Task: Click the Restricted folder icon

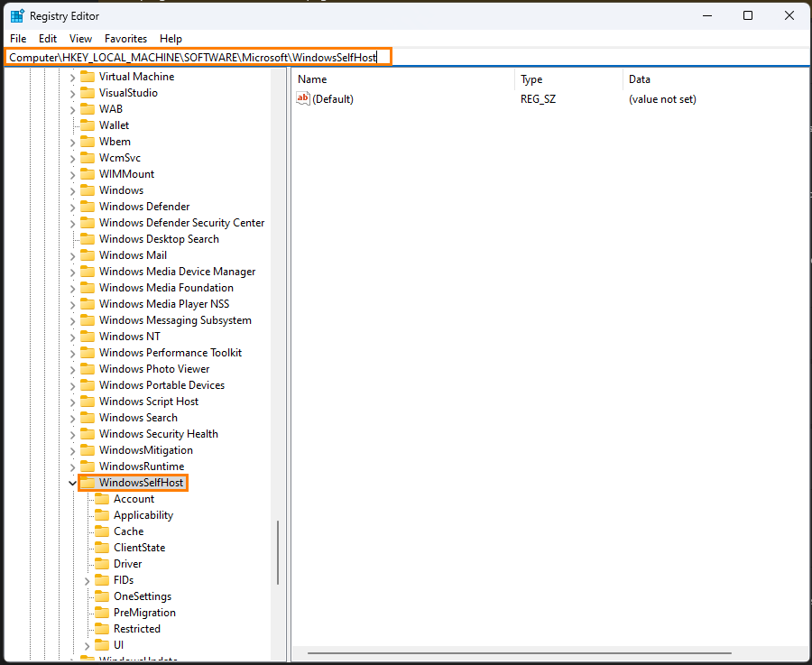Action: pos(102,629)
